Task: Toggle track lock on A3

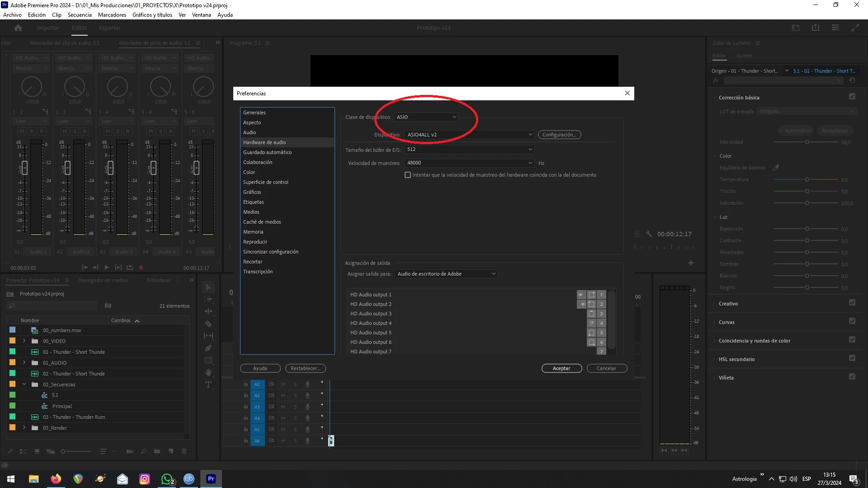Action: 246,407
